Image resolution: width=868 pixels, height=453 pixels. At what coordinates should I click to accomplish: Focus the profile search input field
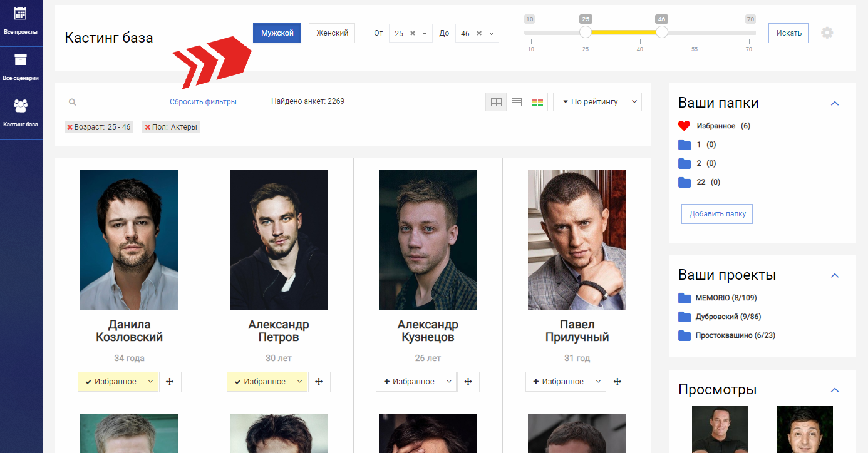coord(111,102)
